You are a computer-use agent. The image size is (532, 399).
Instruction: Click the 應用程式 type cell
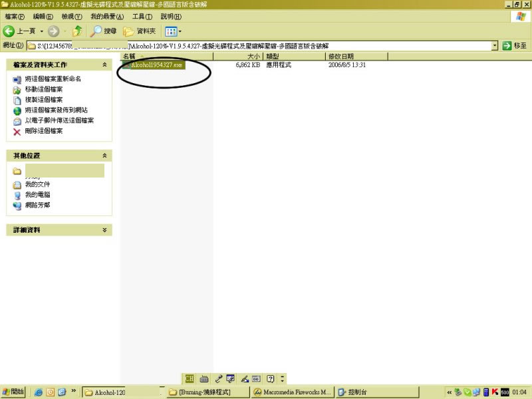pos(279,65)
